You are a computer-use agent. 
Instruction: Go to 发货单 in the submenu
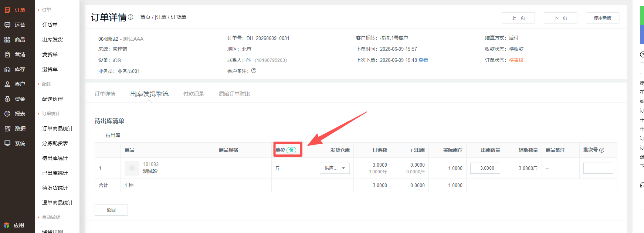pyautogui.click(x=50, y=54)
